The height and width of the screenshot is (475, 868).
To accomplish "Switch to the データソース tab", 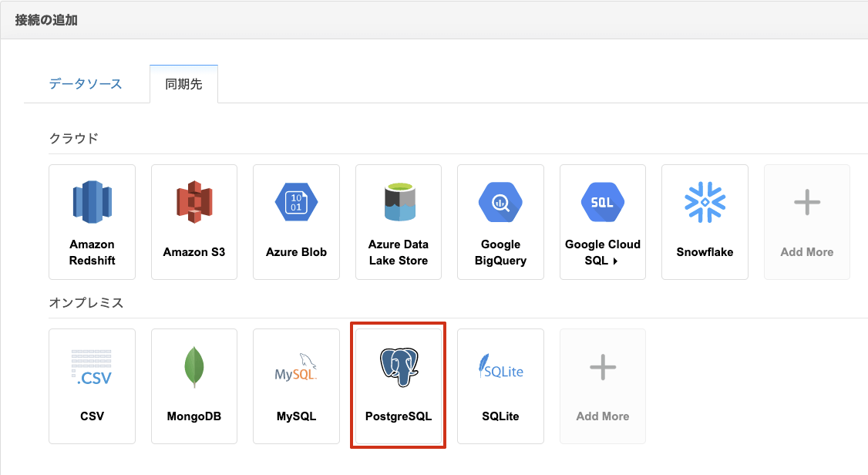I will click(x=86, y=84).
